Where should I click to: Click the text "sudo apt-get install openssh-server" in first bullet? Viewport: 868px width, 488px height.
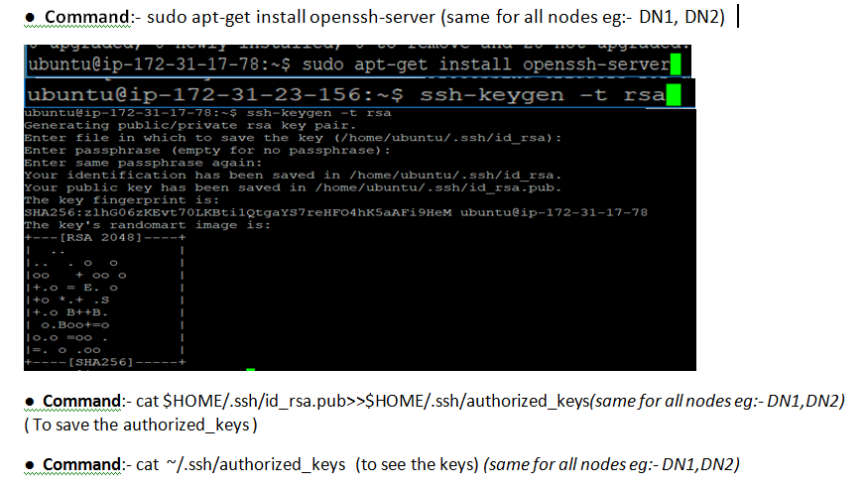pos(292,17)
